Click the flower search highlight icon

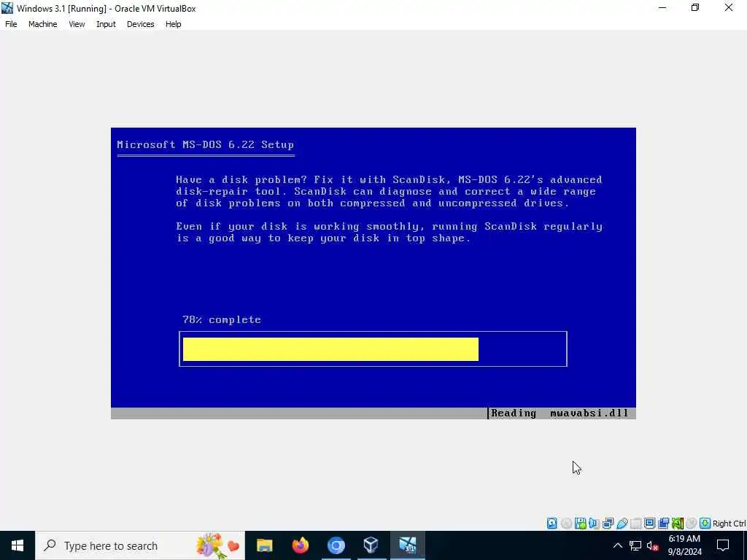217,545
